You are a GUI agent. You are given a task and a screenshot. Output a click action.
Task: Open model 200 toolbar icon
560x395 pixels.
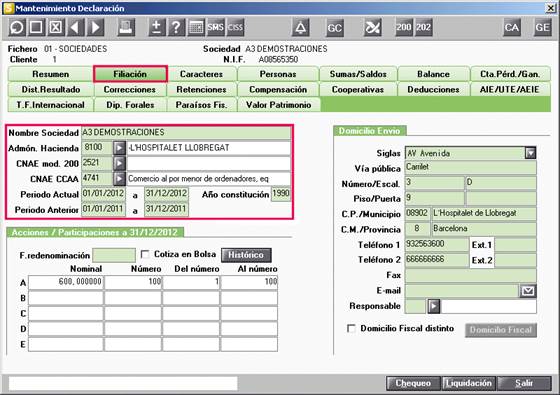404,27
